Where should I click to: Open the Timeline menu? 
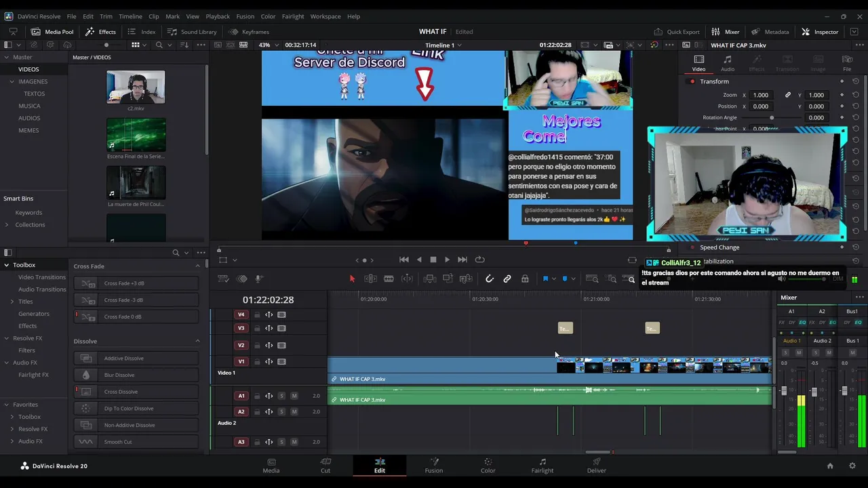(130, 16)
